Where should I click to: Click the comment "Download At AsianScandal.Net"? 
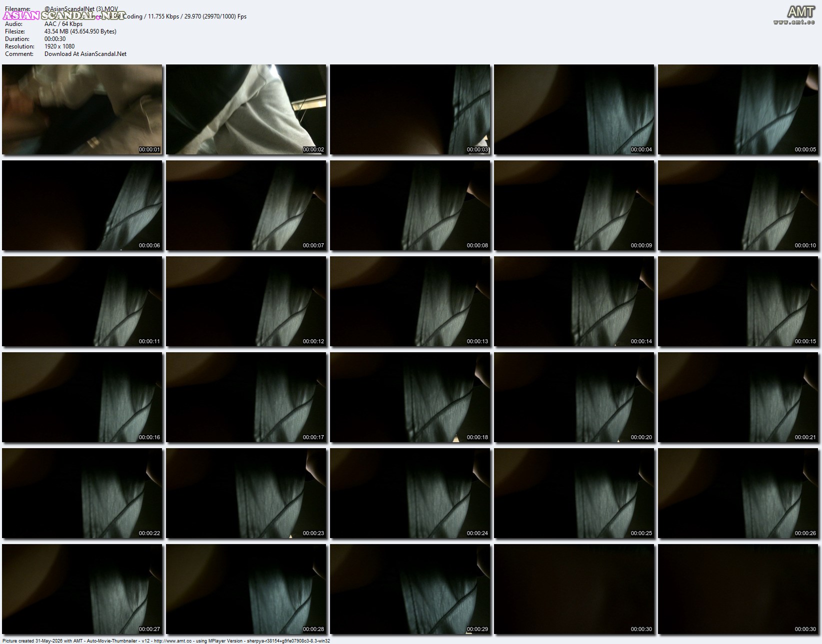pyautogui.click(x=85, y=54)
